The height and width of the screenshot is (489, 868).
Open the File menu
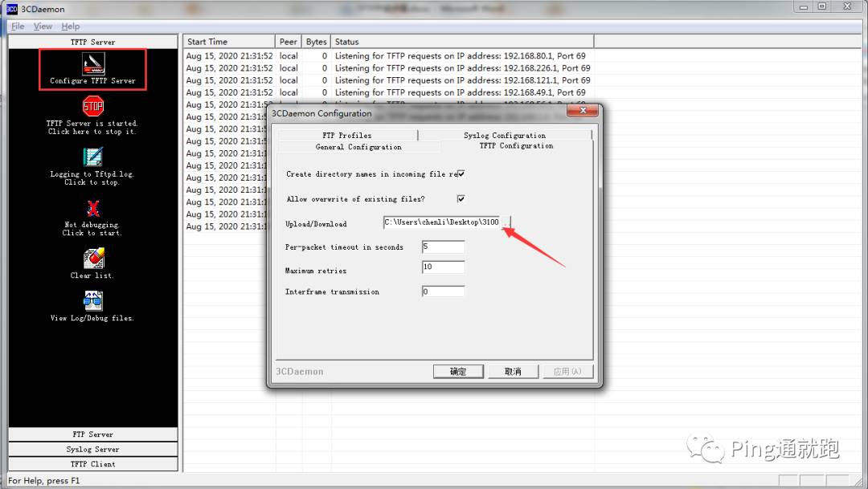coord(18,26)
